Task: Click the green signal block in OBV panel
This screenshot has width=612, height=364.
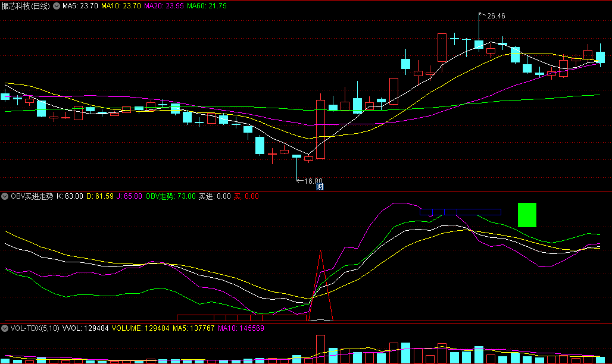Action: pyautogui.click(x=527, y=215)
